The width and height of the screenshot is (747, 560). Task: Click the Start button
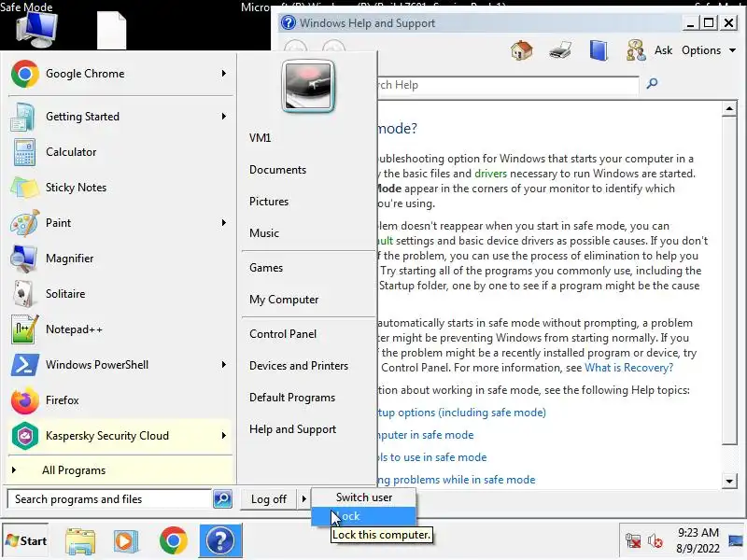(26, 541)
